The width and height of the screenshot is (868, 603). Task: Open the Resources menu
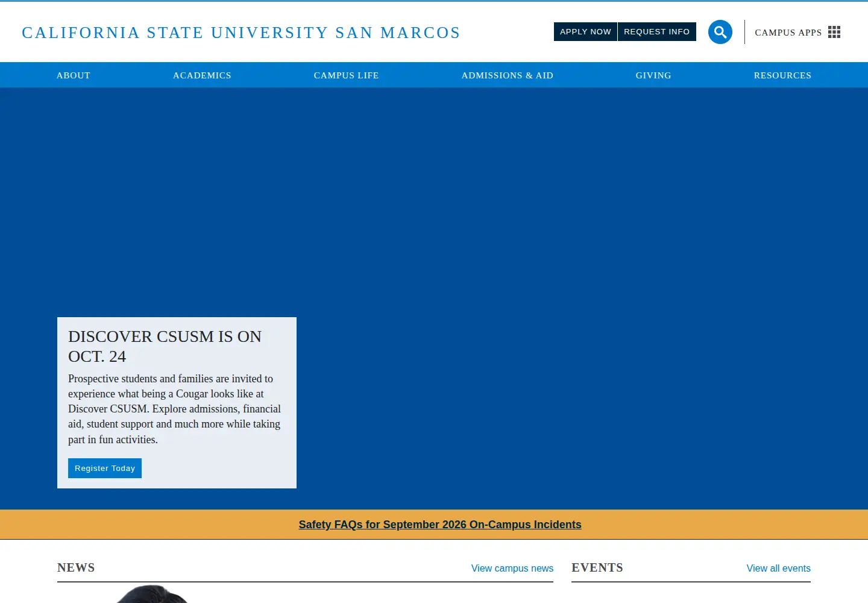(x=782, y=75)
